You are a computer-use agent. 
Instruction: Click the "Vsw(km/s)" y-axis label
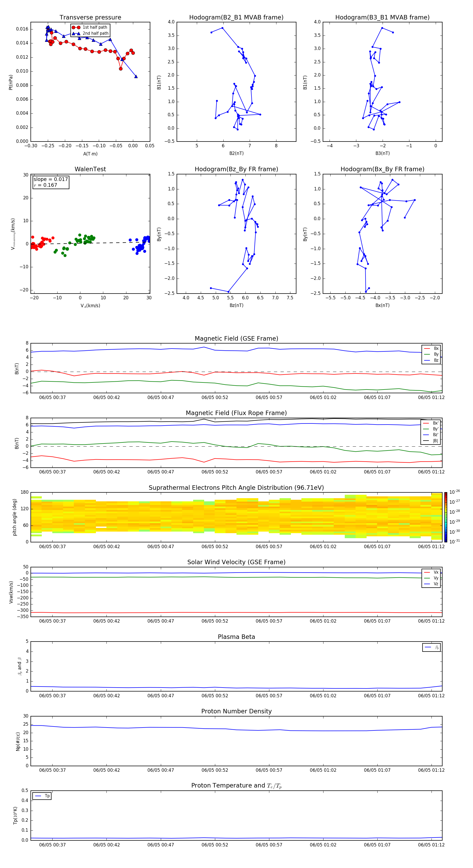11,592
